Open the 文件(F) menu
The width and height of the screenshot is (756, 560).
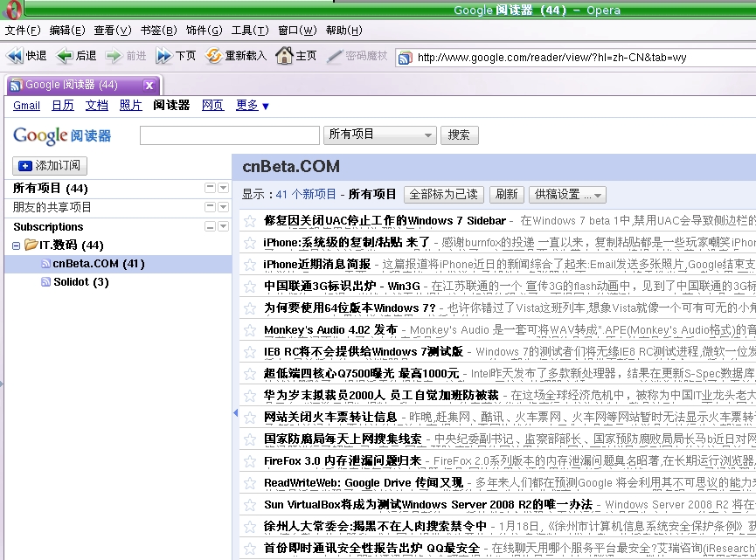(x=22, y=31)
